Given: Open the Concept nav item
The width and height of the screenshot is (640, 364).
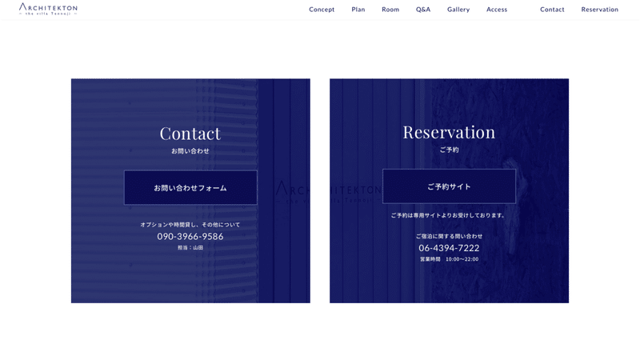Looking at the screenshot, I should point(322,10).
